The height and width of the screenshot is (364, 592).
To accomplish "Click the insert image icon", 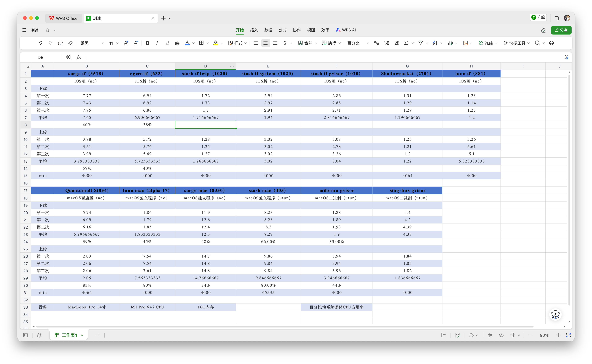I will [465, 43].
